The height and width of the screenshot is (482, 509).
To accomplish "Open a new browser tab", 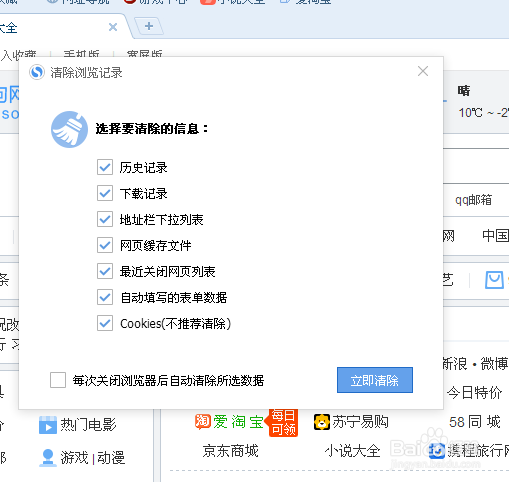I will tap(149, 26).
